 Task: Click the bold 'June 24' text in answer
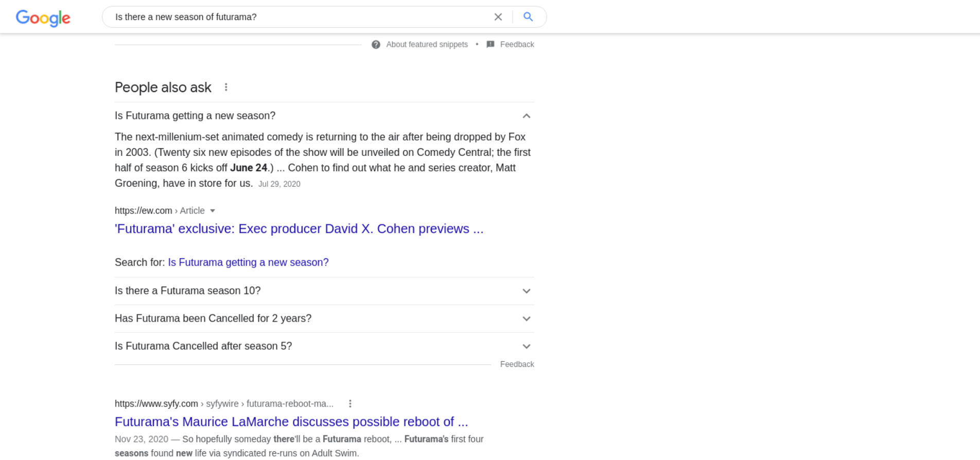pos(249,168)
